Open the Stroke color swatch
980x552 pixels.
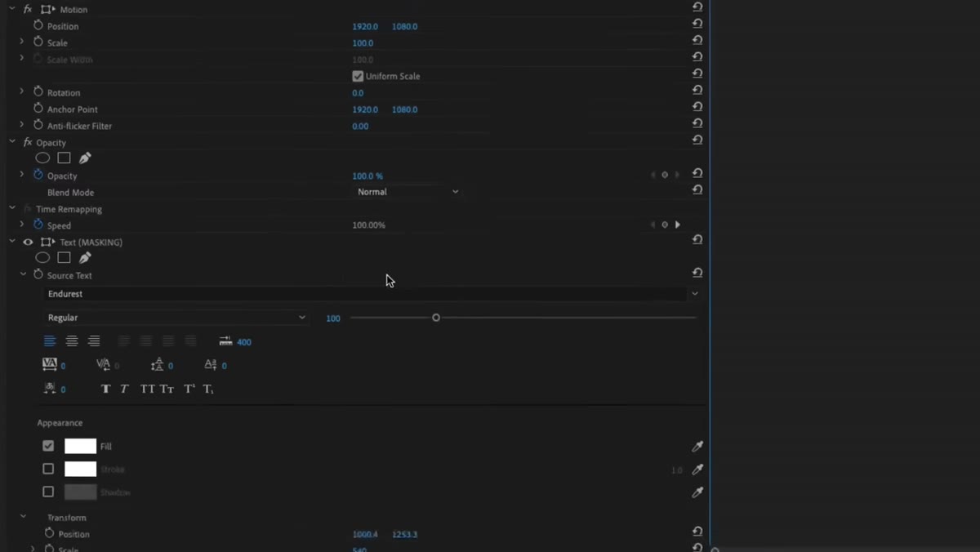80,469
